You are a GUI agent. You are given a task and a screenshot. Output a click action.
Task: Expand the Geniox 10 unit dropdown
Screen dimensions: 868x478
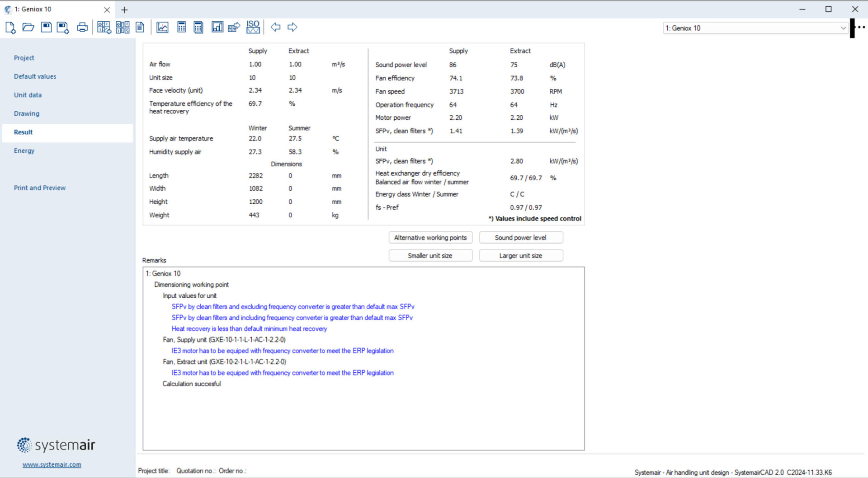click(x=843, y=28)
